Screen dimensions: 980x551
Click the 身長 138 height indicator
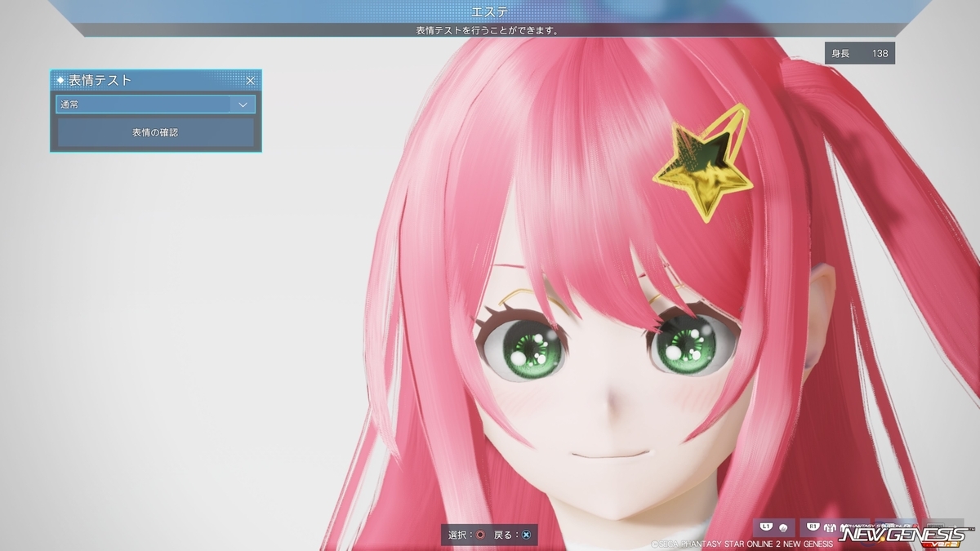point(860,53)
